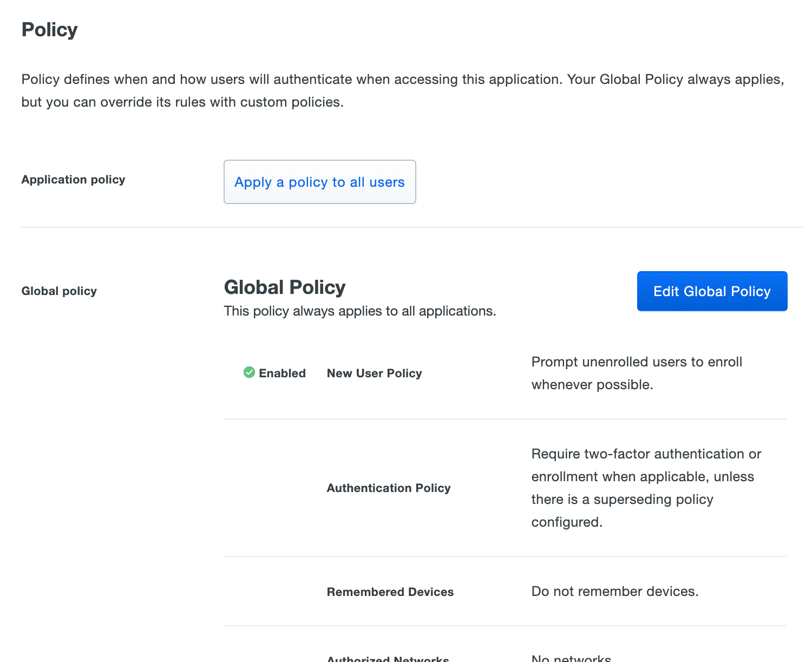Click the Edit Global Policy button

coord(712,291)
